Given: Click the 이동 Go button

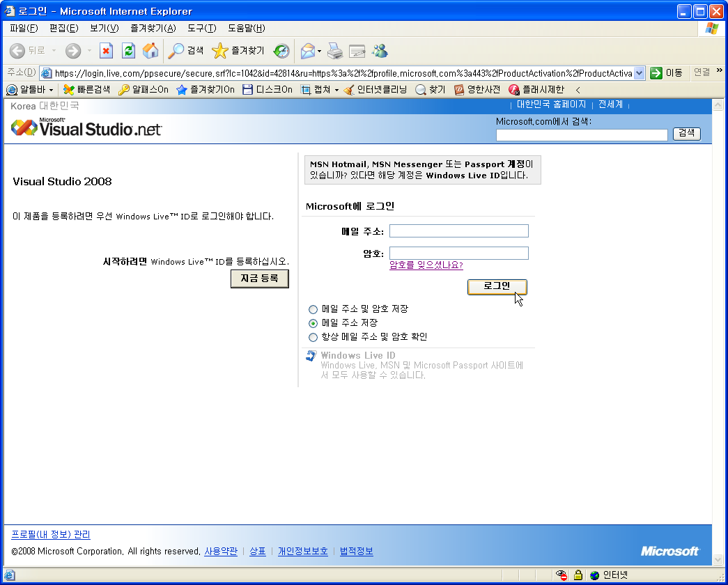Looking at the screenshot, I should (667, 73).
